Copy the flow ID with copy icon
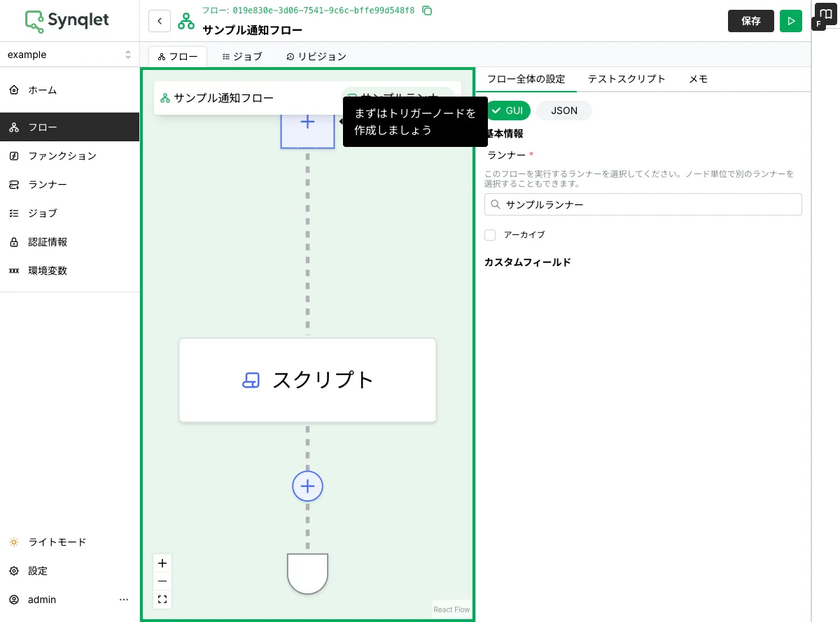Image resolution: width=840 pixels, height=622 pixels. pyautogui.click(x=427, y=10)
